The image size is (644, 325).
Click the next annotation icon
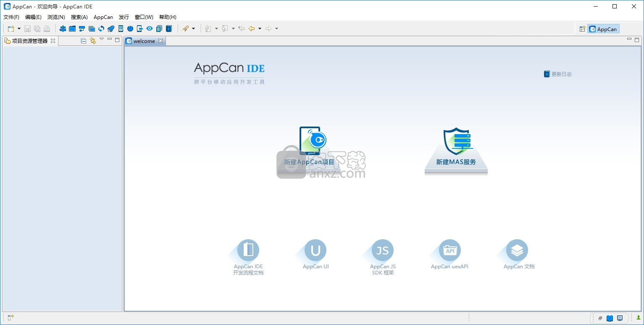tap(208, 29)
